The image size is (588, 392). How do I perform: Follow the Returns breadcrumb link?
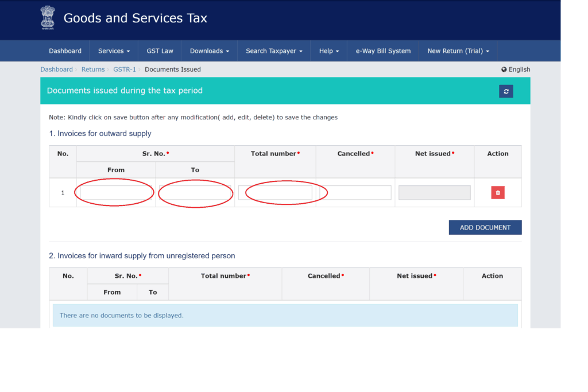[x=93, y=69]
